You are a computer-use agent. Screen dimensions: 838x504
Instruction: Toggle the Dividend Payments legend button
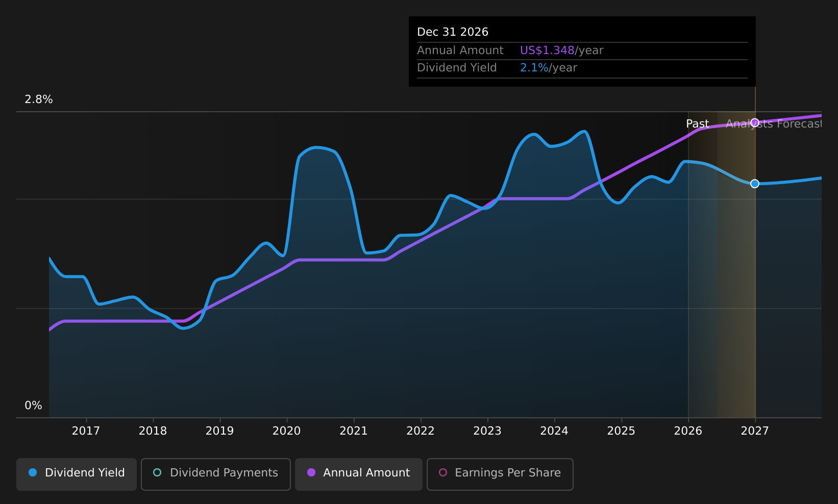coord(216,474)
